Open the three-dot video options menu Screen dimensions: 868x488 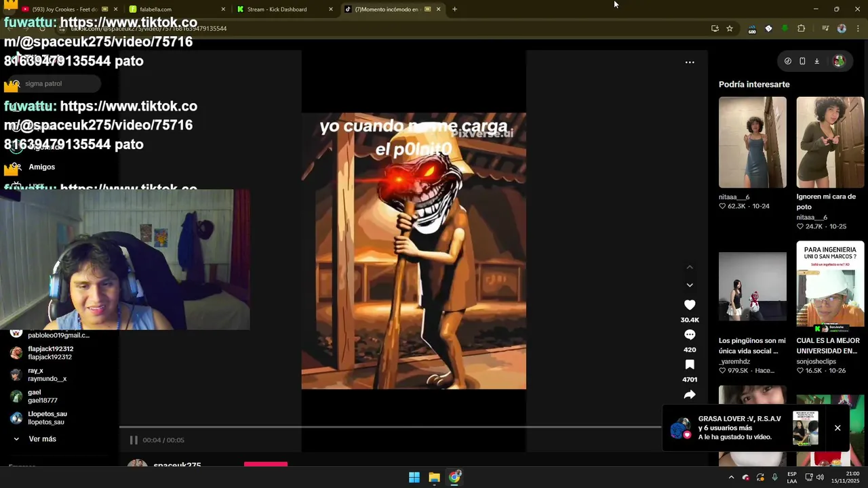coord(690,62)
